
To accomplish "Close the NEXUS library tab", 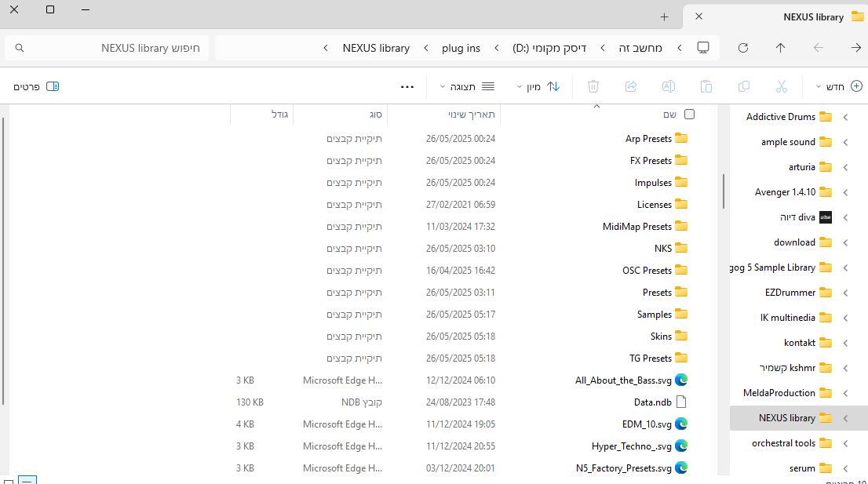I will coord(698,16).
